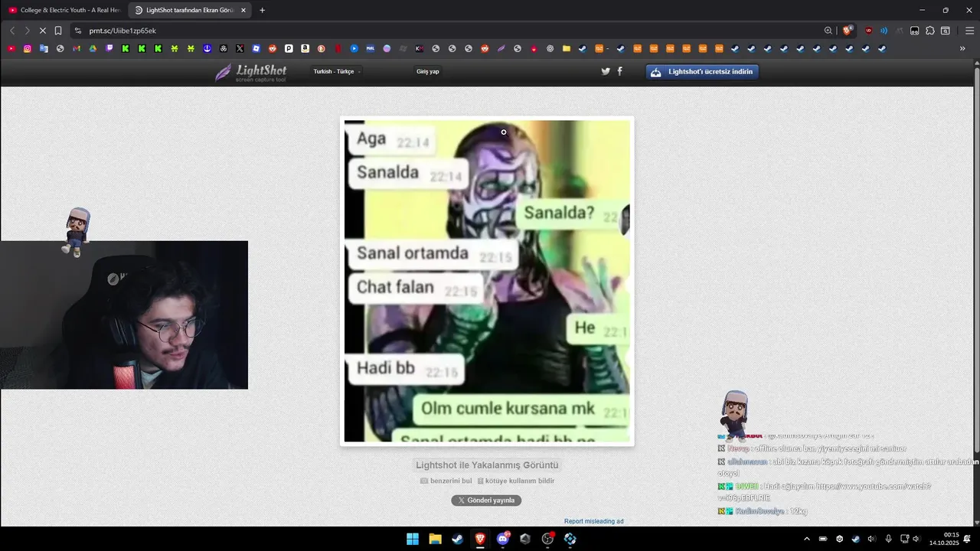Image resolution: width=980 pixels, height=551 pixels.
Task: Open the Instagram bookmark icon
Action: tap(28, 48)
